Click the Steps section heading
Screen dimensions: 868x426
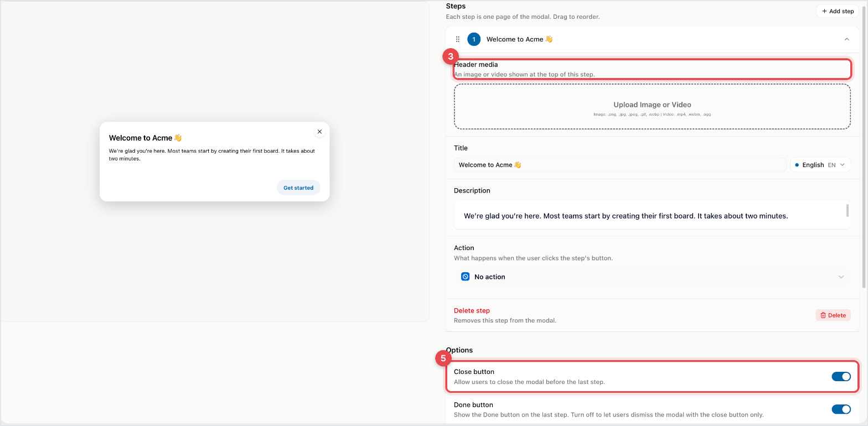click(x=456, y=6)
